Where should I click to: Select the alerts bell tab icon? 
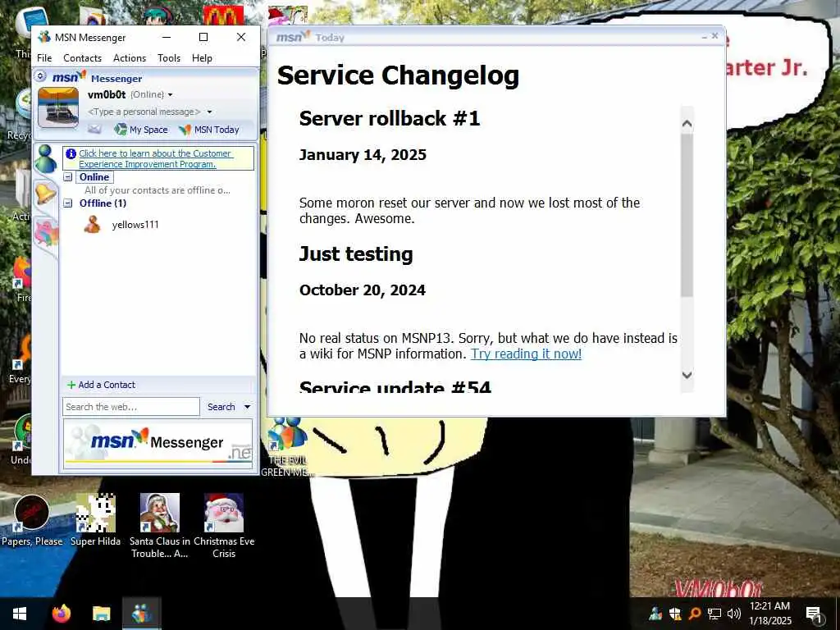coord(46,193)
